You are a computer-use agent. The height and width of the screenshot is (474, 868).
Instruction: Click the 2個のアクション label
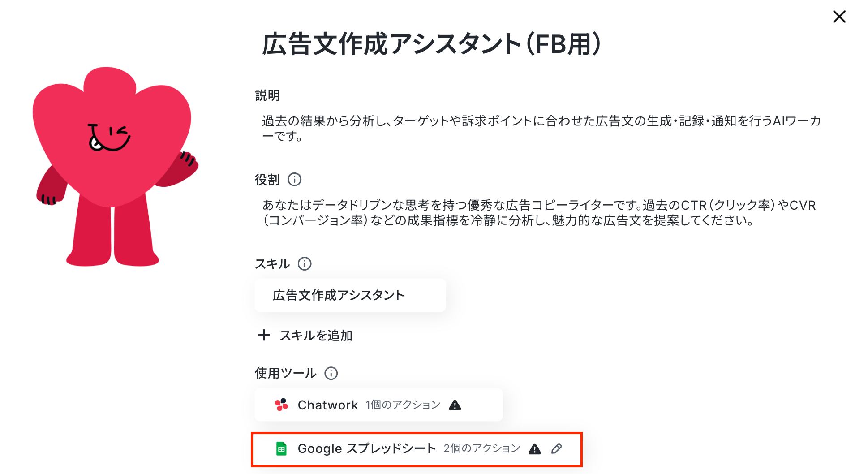(x=482, y=448)
